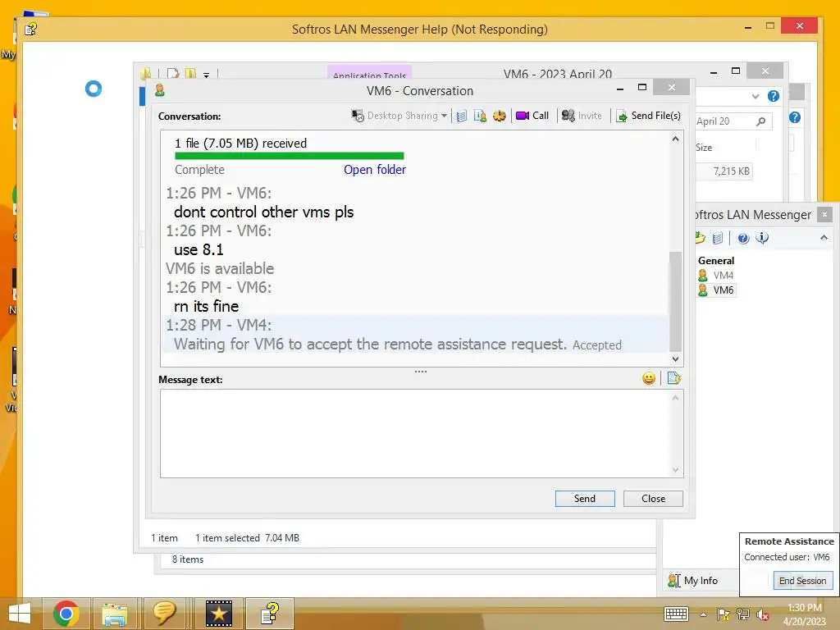The width and height of the screenshot is (840, 630).
Task: Open the help icon in LAN Messenger toolbar
Action: pyautogui.click(x=743, y=239)
